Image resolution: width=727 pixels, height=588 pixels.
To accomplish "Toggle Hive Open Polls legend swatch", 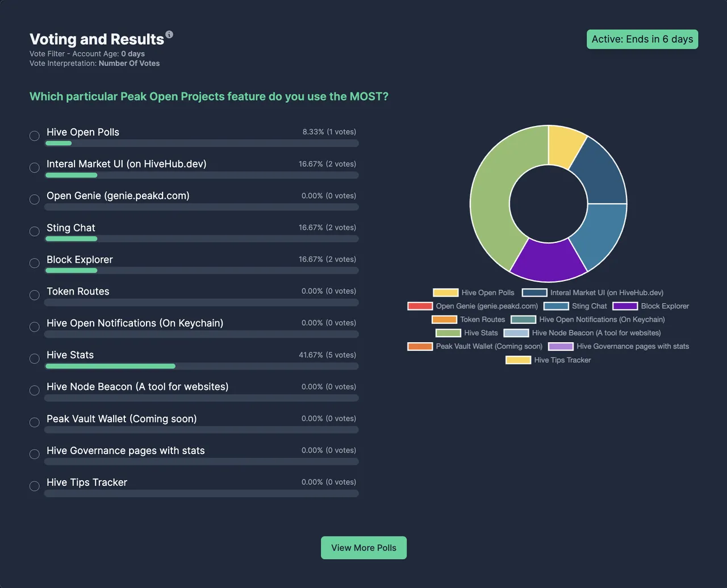I will 446,293.
